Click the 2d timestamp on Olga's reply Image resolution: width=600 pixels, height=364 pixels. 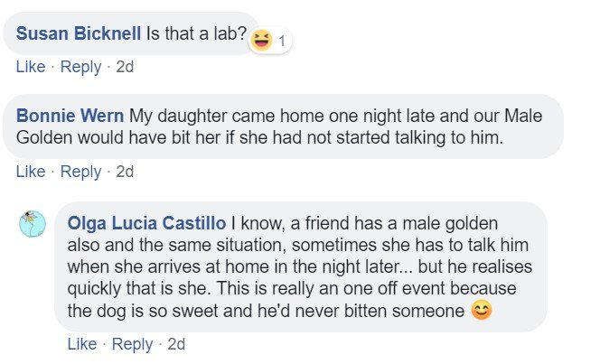[176, 344]
